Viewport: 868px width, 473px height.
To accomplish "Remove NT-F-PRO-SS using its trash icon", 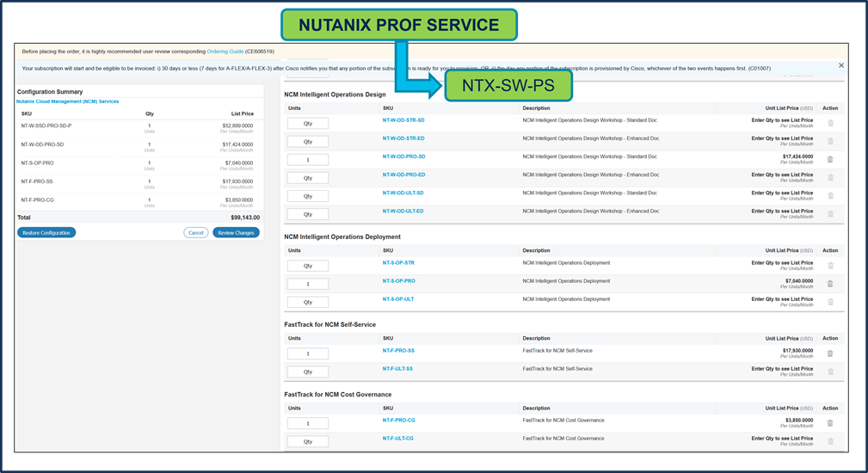I will pos(830,353).
